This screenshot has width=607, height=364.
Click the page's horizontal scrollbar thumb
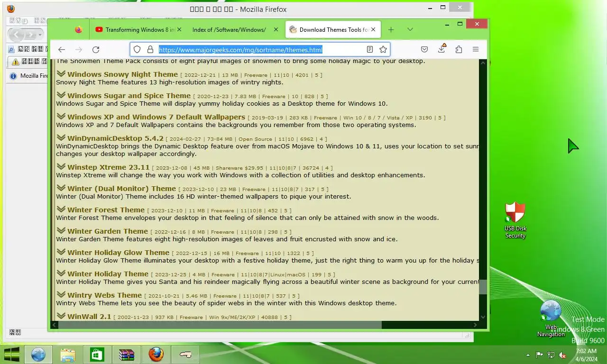tap(220, 325)
